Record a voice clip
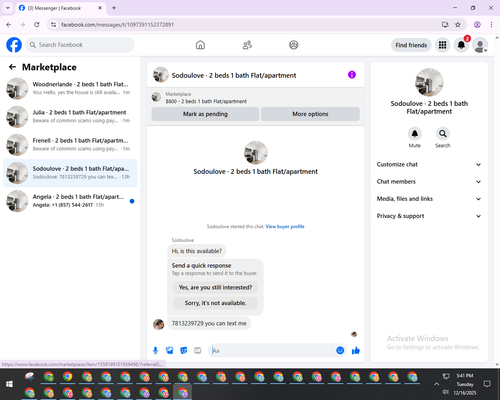This screenshot has height=400, width=500. [x=155, y=350]
